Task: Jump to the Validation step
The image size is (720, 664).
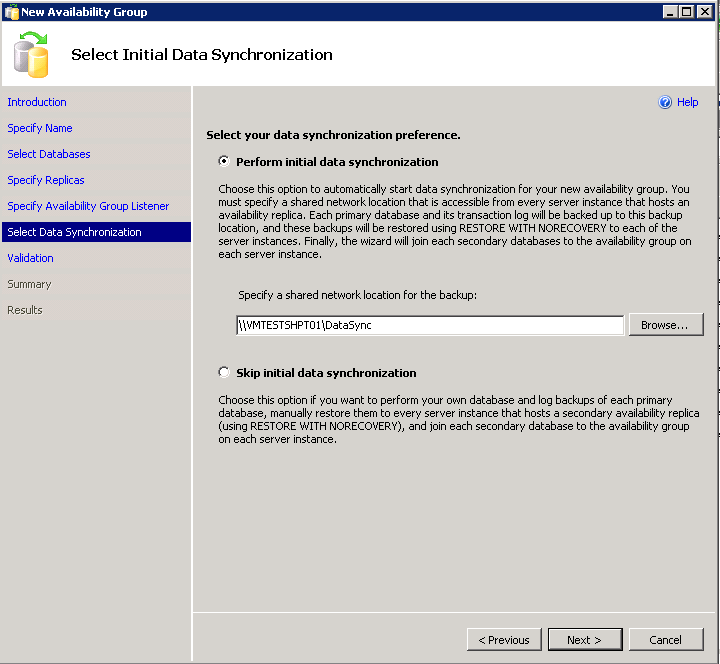Action: (31, 258)
